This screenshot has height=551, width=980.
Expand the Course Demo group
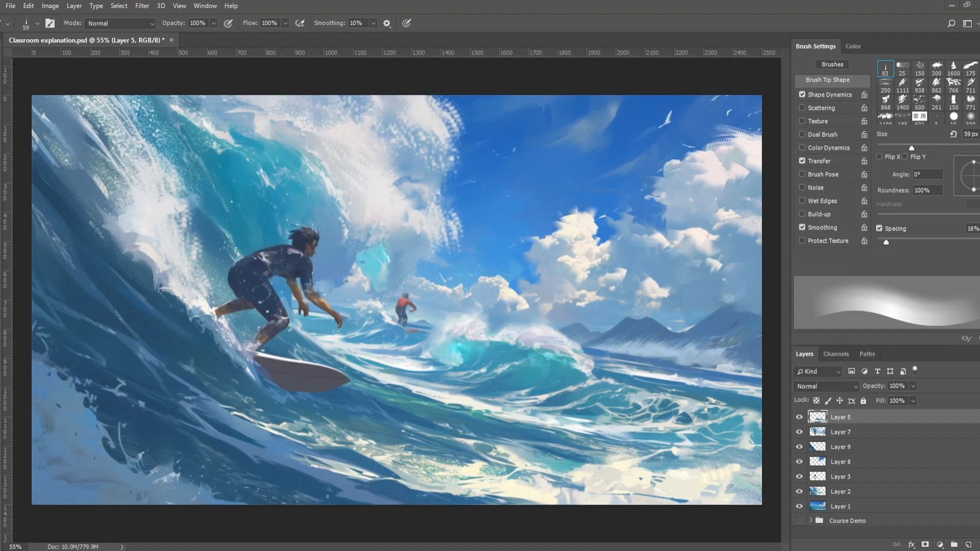(811, 520)
